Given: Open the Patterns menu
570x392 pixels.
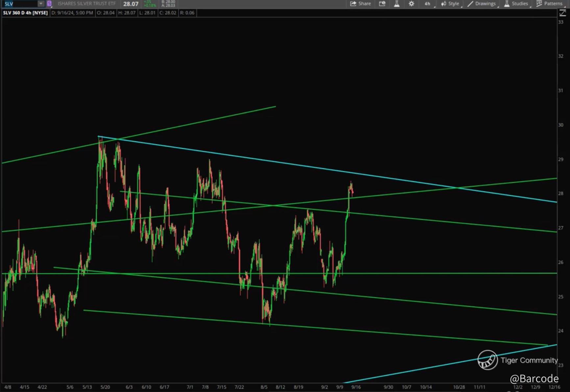Looking at the screenshot, I should pos(549,4).
